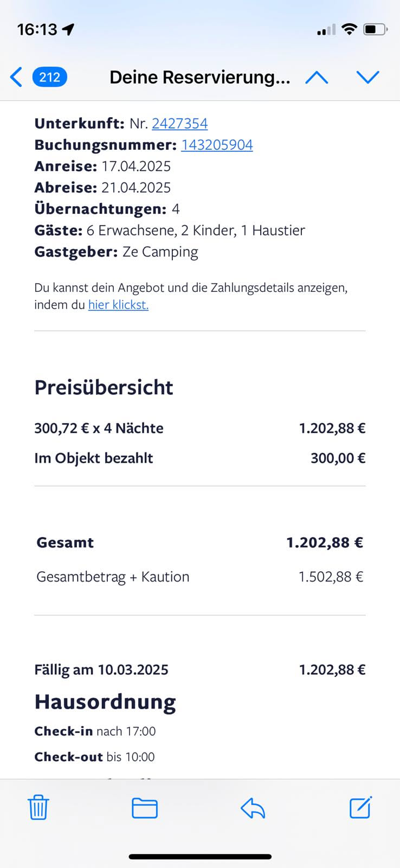The image size is (400, 868).
Task: Go to previous message with up chevron
Action: [x=317, y=78]
